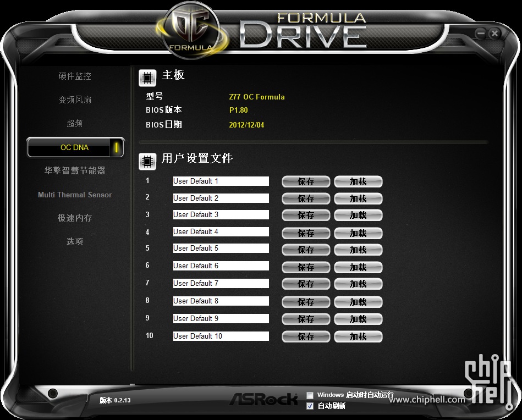Save profile 9 with 保存 button
522x420 pixels.
306,319
